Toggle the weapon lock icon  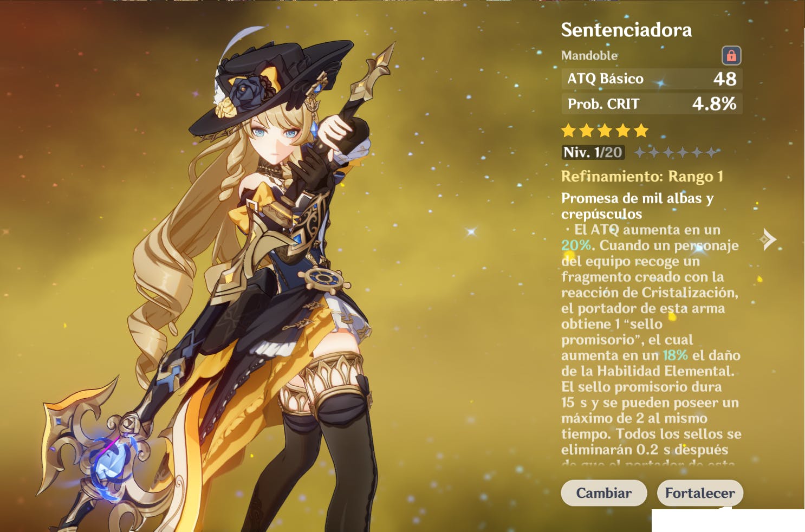(731, 55)
